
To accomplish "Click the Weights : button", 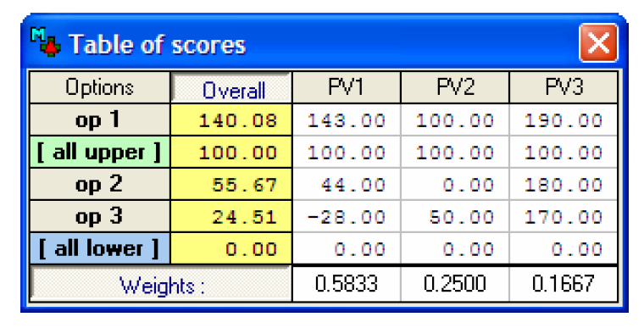I will click(x=161, y=284).
